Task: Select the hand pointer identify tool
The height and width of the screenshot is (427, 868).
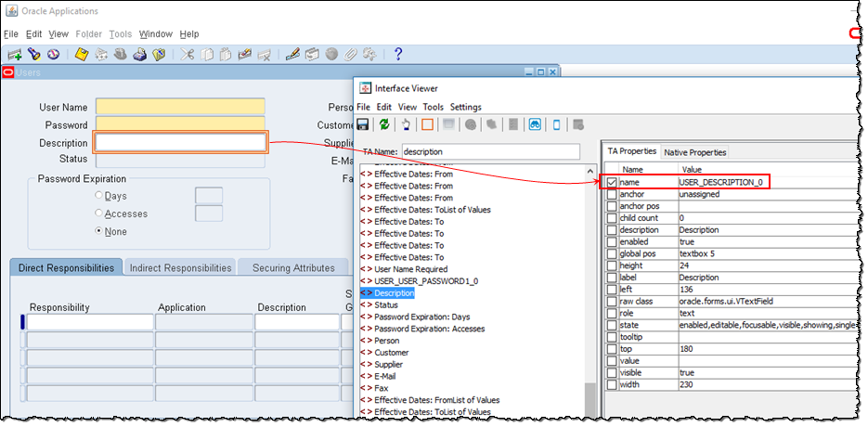Action: [x=406, y=124]
